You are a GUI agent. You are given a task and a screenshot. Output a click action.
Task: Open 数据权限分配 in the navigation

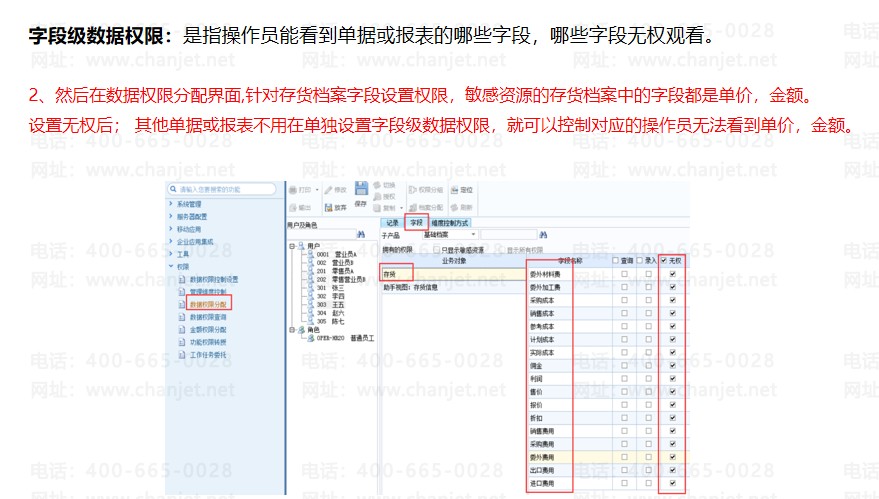(209, 303)
